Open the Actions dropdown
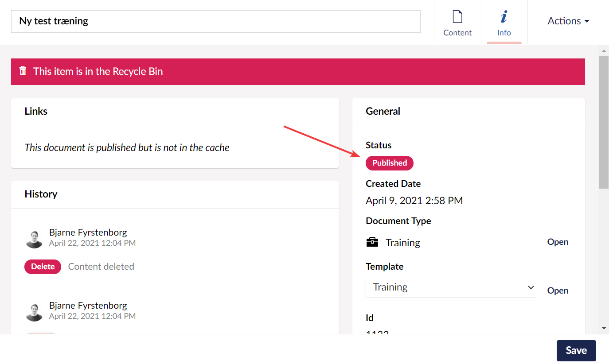The width and height of the screenshot is (609, 364). click(x=568, y=20)
